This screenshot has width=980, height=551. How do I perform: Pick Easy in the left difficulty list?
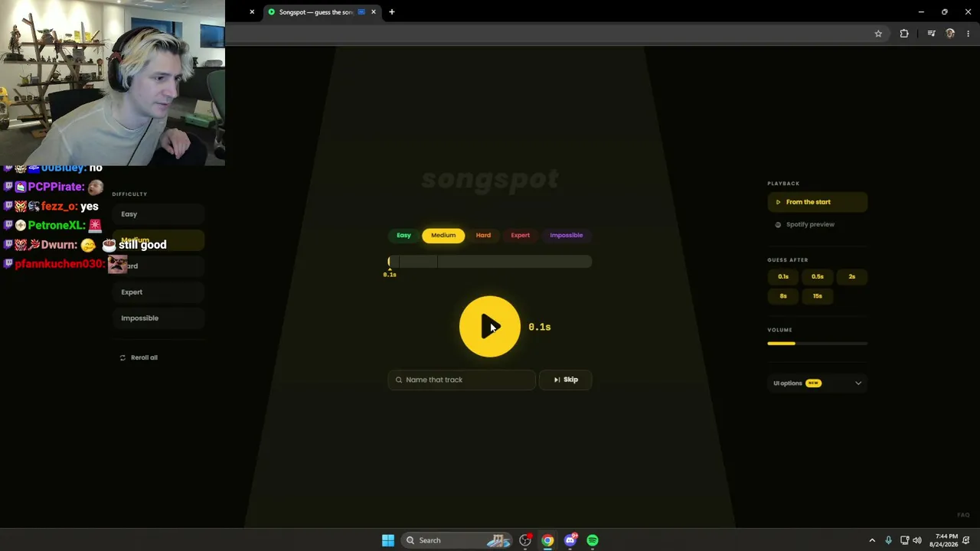(158, 214)
